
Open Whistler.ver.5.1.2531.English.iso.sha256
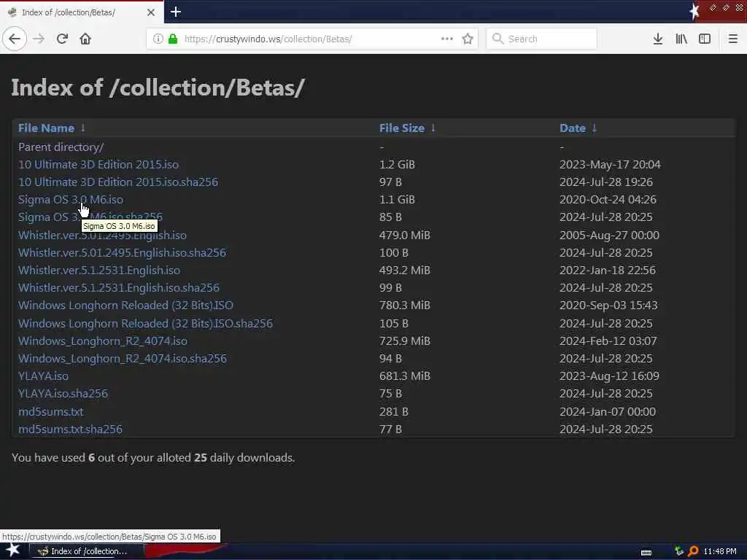tap(119, 287)
